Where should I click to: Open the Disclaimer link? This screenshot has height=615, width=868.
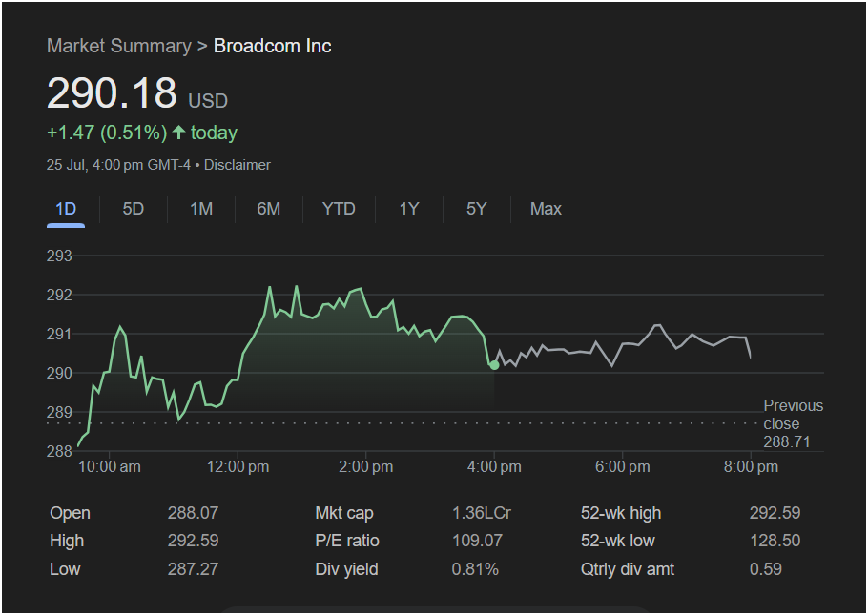pyautogui.click(x=237, y=165)
